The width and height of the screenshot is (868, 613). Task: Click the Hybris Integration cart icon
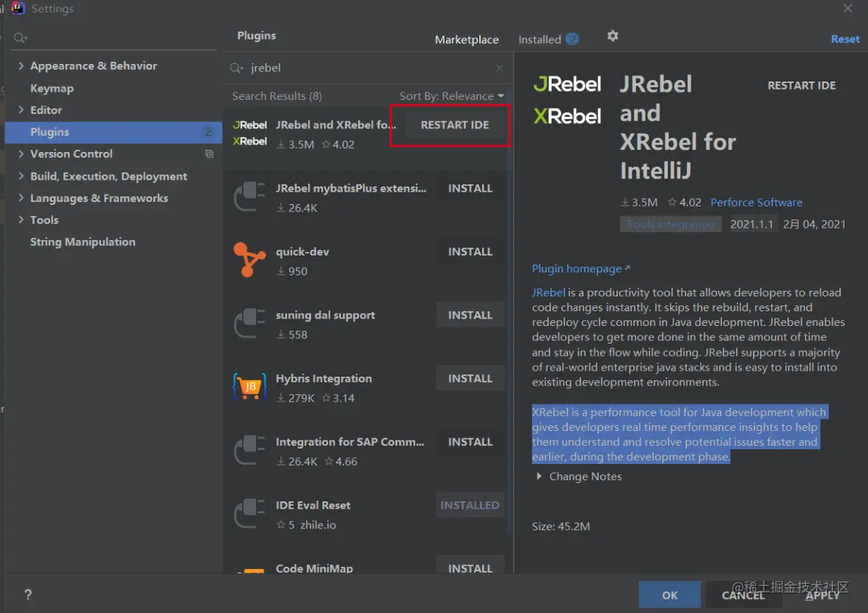coord(249,386)
